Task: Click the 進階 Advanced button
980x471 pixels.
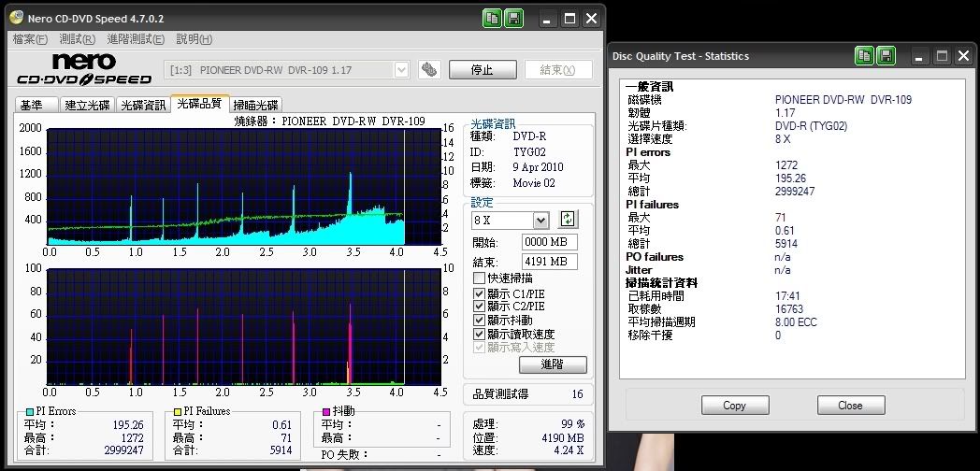Action: coord(553,364)
